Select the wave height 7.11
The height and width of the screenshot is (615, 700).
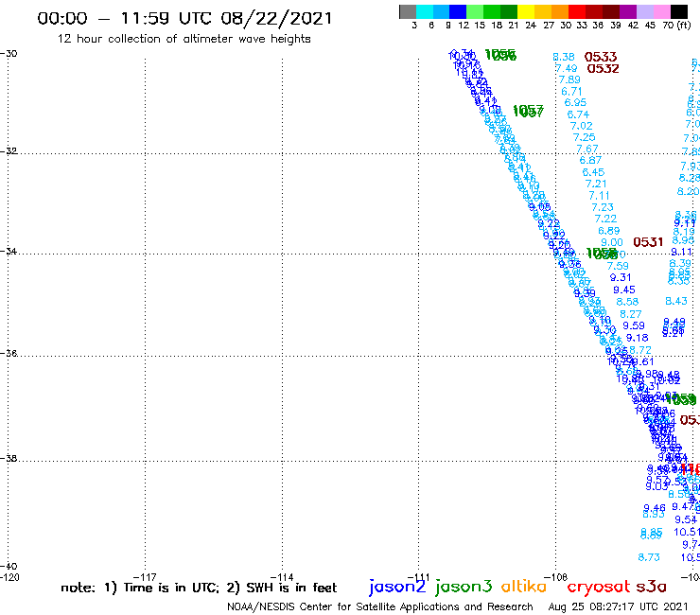(599, 196)
